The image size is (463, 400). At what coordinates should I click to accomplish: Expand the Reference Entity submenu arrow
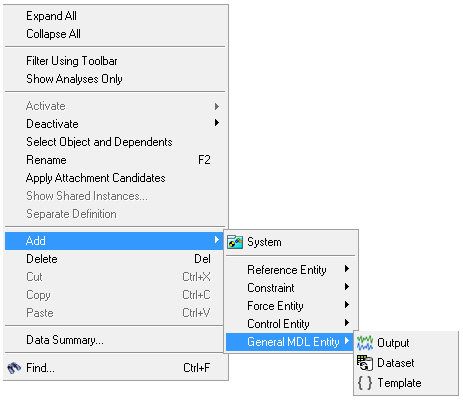(347, 269)
